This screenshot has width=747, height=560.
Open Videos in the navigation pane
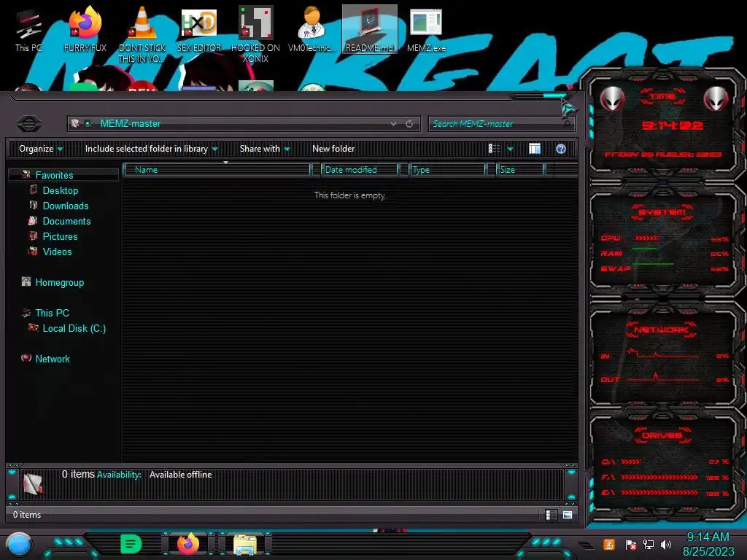tap(57, 252)
